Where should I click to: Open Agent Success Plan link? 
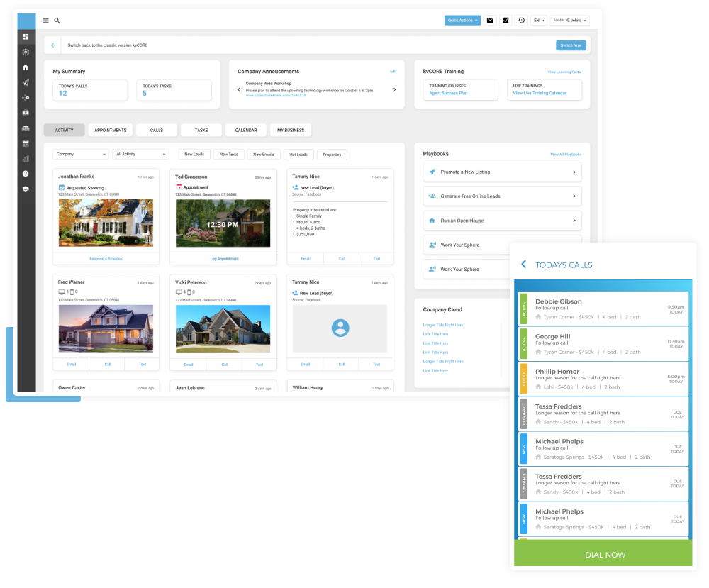(448, 93)
